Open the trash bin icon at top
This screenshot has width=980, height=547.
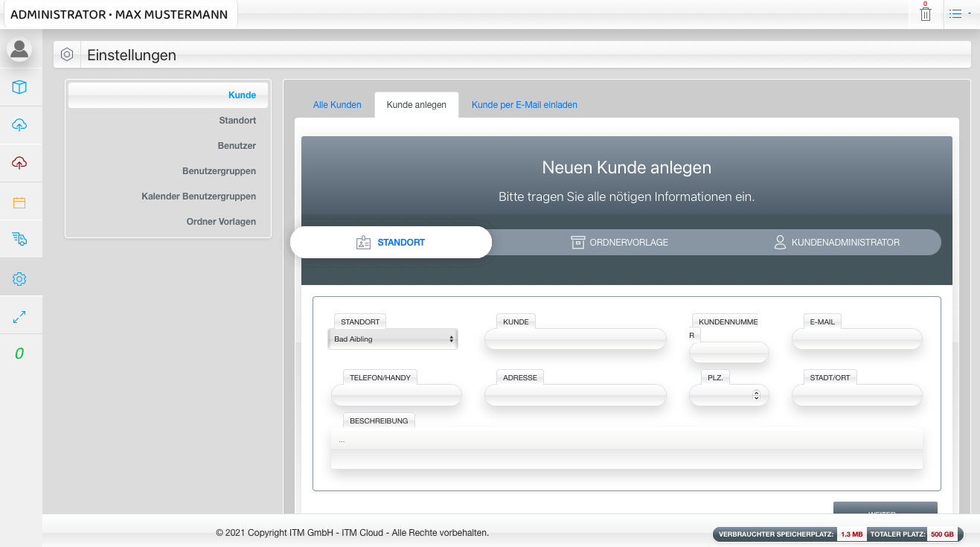click(926, 13)
